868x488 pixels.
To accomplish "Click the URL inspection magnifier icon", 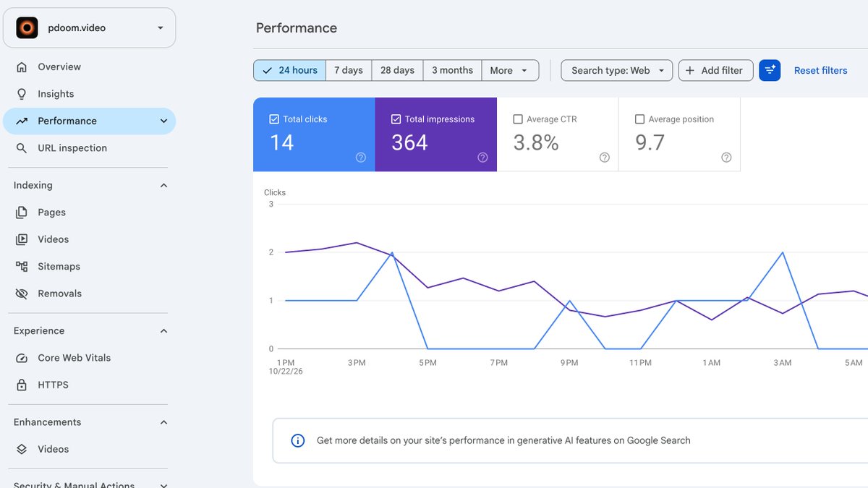I will click(x=22, y=148).
